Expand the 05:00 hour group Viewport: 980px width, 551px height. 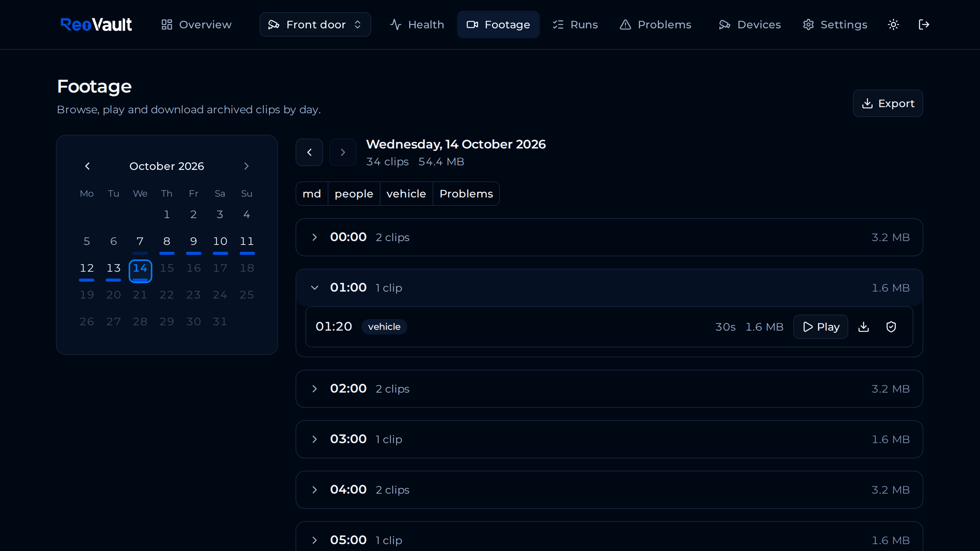coord(609,536)
